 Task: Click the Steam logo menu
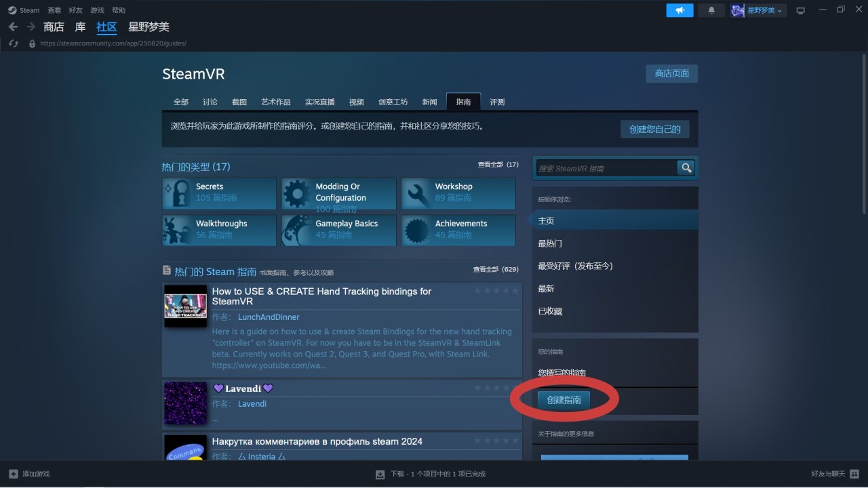click(12, 10)
